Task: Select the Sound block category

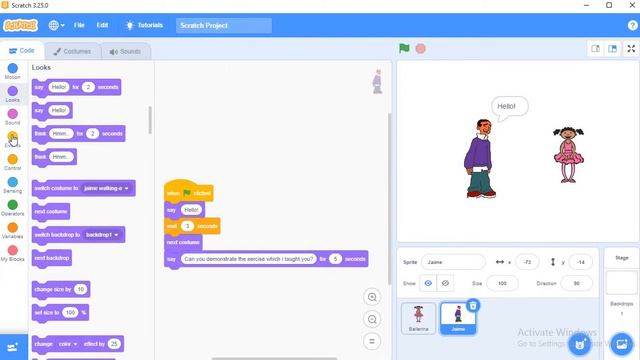Action: pyautogui.click(x=13, y=117)
